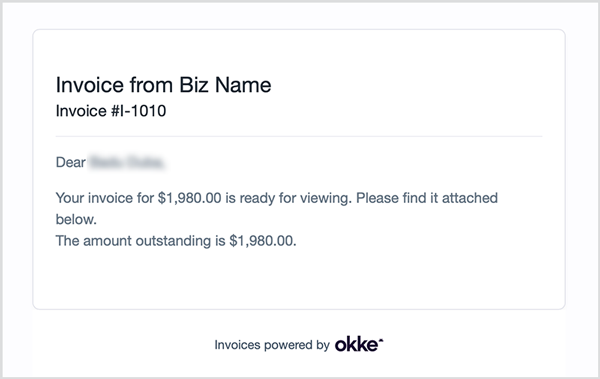The height and width of the screenshot is (379, 600).
Task: Click 'The amount outstanding is' text
Action: (x=140, y=241)
